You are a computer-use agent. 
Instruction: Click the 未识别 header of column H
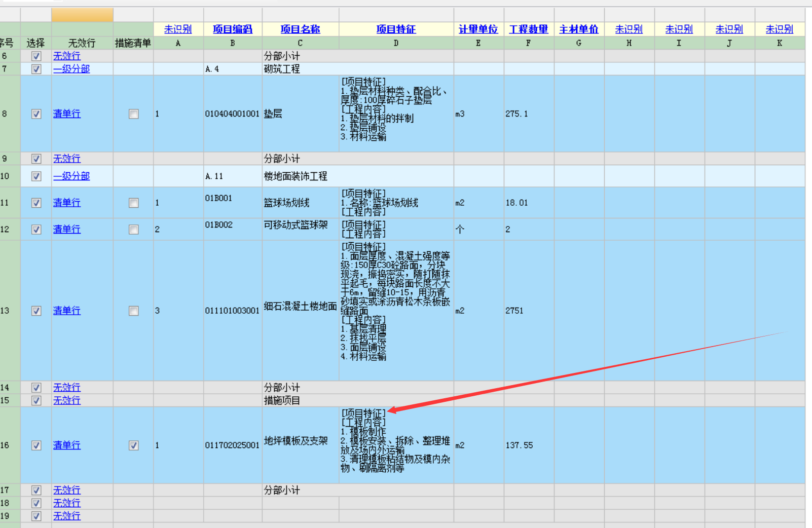coord(629,29)
